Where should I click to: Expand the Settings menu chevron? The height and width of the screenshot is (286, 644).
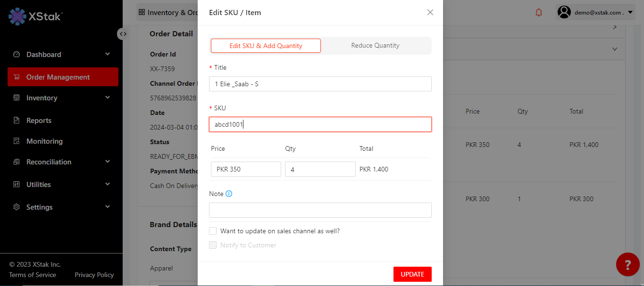coord(108,207)
